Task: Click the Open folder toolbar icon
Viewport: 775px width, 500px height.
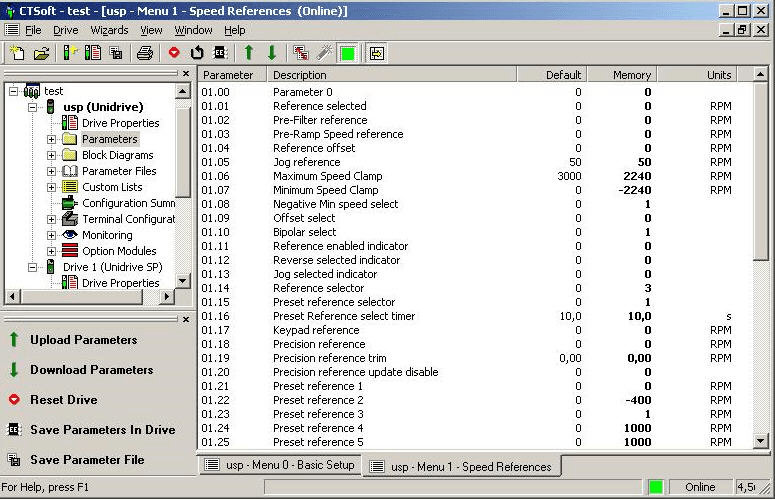Action: (42, 53)
